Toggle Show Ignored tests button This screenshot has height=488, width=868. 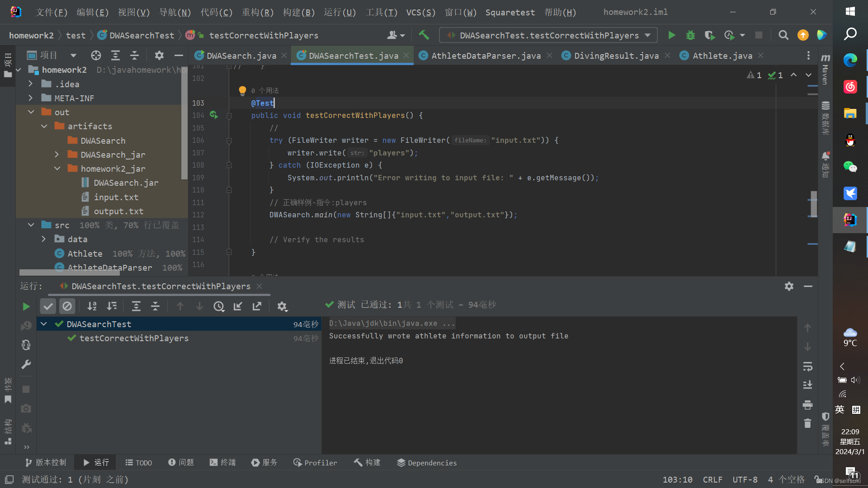tap(67, 307)
